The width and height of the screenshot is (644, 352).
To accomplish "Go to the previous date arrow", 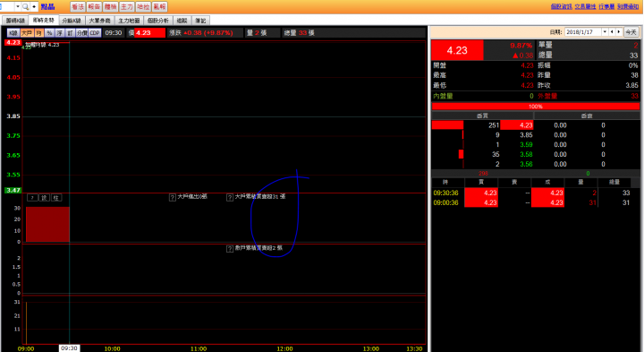I will (x=612, y=32).
